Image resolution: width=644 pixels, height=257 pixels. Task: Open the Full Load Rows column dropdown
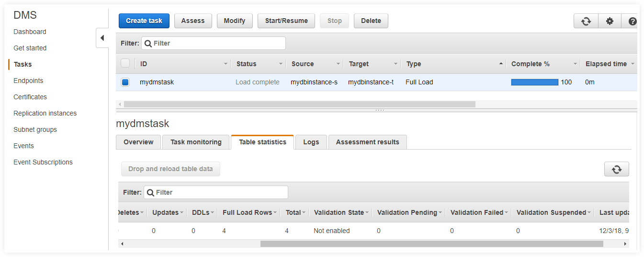276,213
